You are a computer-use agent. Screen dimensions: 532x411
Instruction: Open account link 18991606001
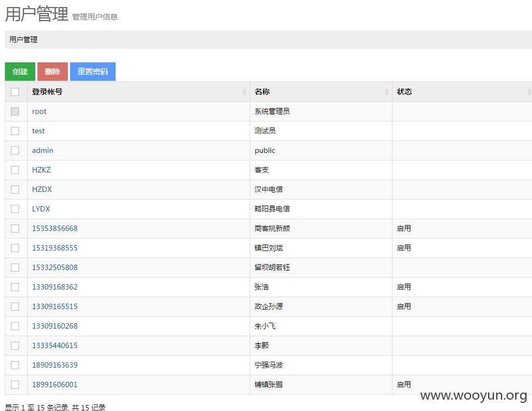[x=55, y=384]
